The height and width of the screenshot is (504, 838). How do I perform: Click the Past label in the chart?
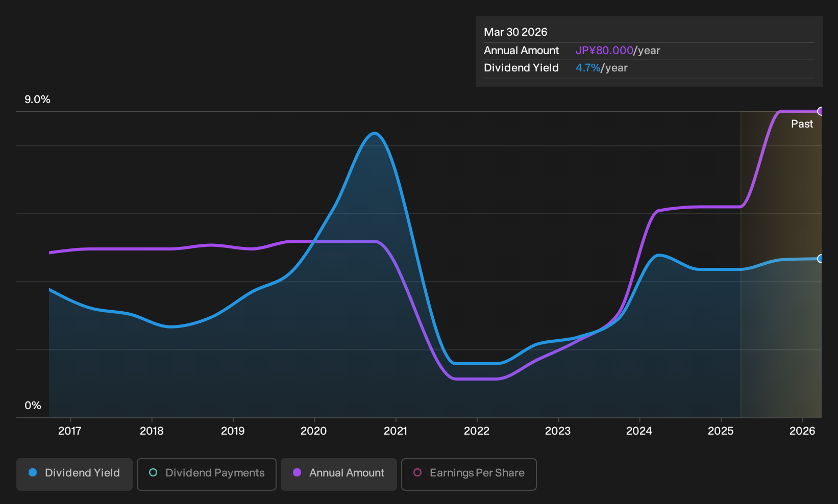[802, 124]
